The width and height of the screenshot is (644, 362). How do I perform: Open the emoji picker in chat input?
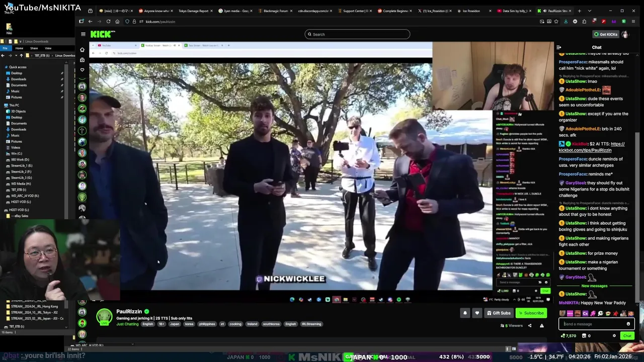coord(628,324)
